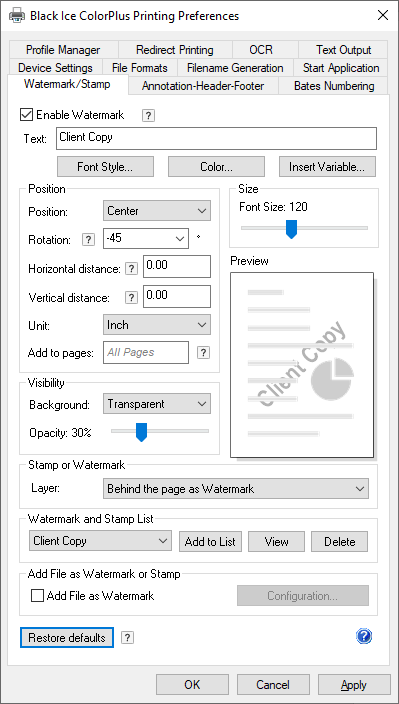Close the Printing Preferences dialog

pyautogui.click(x=383, y=15)
